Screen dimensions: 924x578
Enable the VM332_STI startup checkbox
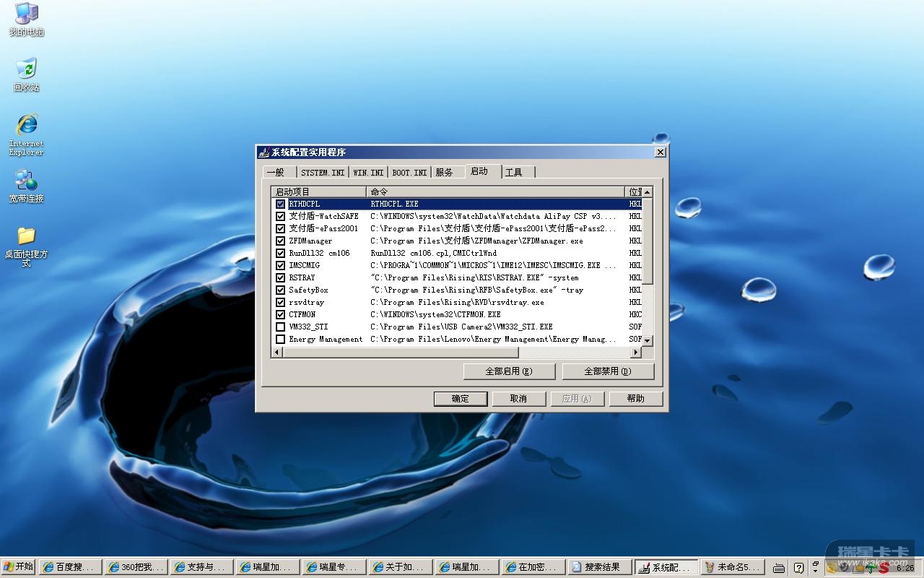click(x=281, y=327)
